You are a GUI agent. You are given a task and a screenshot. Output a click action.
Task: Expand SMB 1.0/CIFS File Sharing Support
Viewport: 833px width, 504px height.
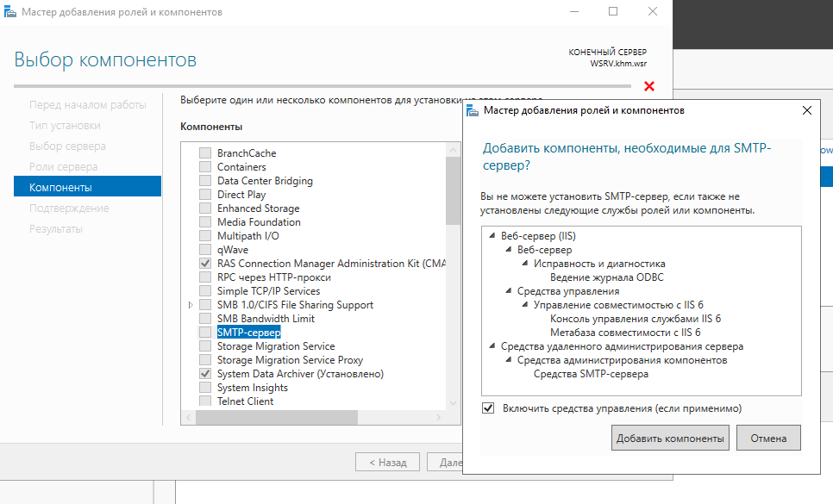(x=191, y=304)
